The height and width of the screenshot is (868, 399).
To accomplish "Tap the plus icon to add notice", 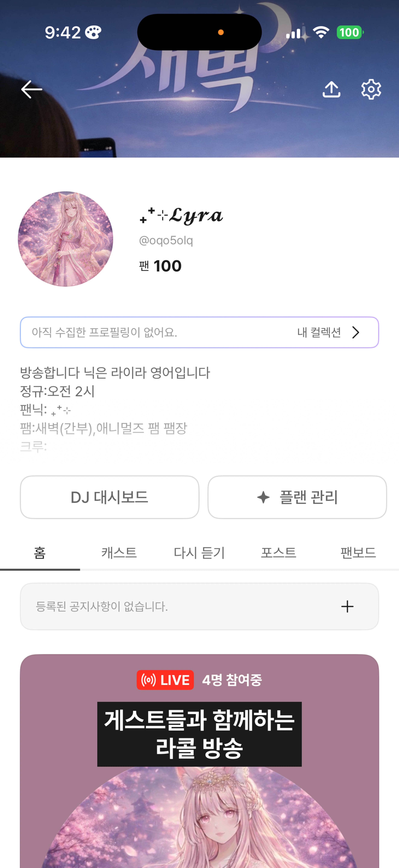I will 347,607.
